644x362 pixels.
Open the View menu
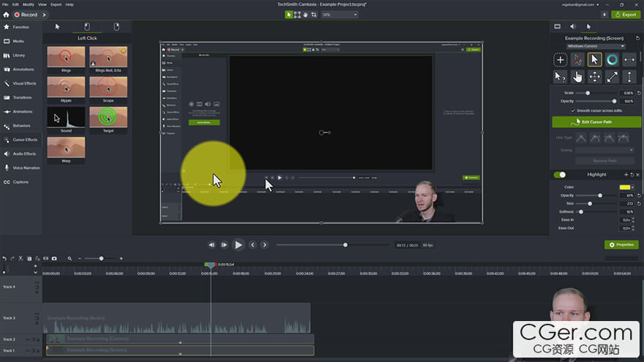[42, 4]
